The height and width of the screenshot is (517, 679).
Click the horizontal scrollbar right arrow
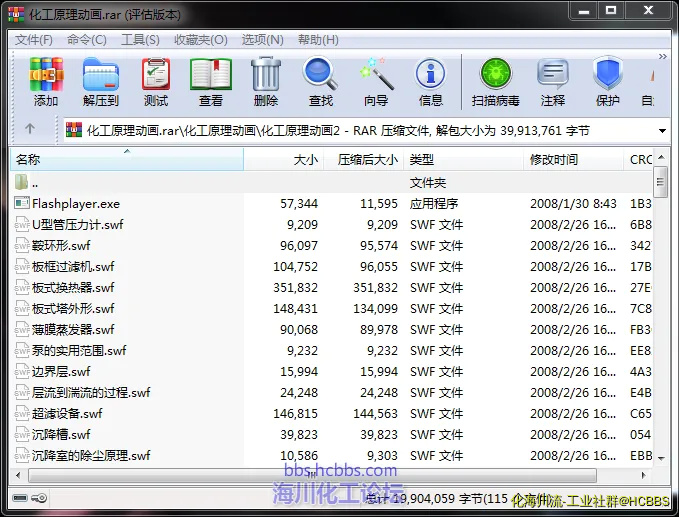[643, 475]
